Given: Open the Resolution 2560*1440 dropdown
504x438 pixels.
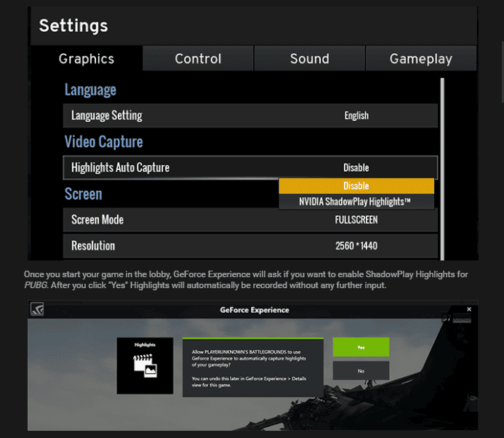Looking at the screenshot, I should click(x=356, y=246).
